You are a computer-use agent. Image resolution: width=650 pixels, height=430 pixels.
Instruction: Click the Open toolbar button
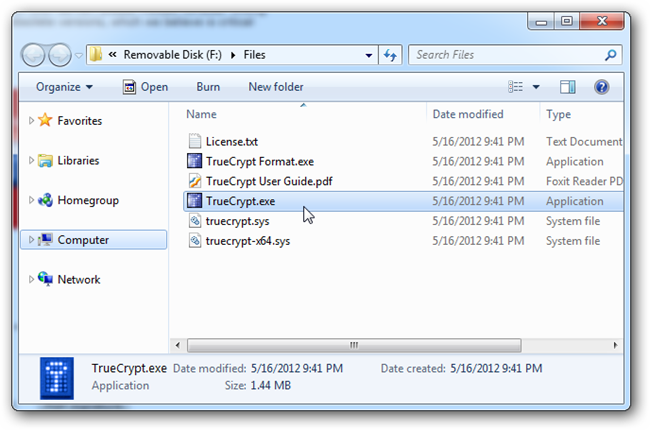click(146, 87)
